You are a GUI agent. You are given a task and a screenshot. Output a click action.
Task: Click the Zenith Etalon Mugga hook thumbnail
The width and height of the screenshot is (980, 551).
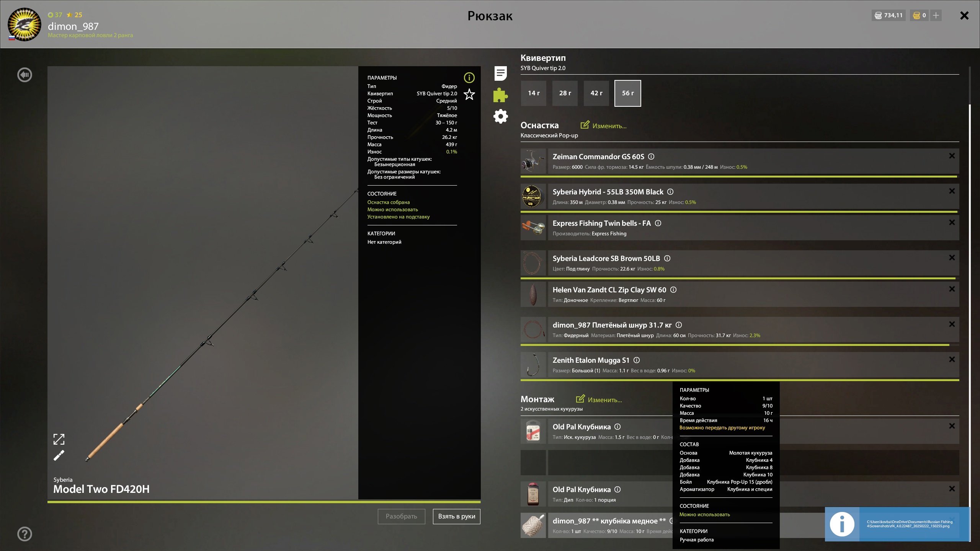(533, 365)
